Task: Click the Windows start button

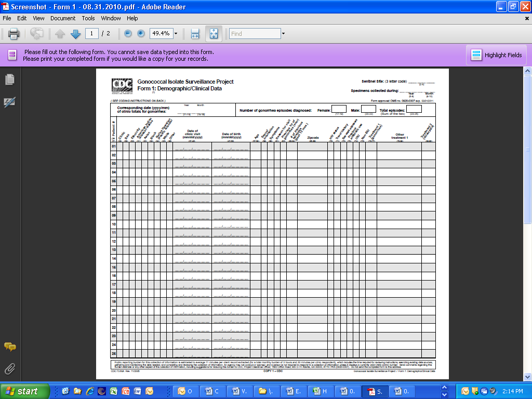Action: (25, 391)
